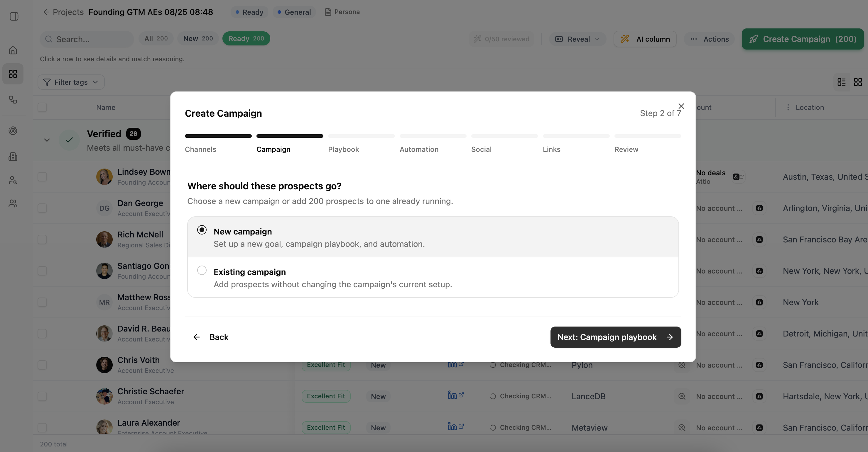
Task: Select the Ready 200 filter tab
Action: (x=246, y=38)
